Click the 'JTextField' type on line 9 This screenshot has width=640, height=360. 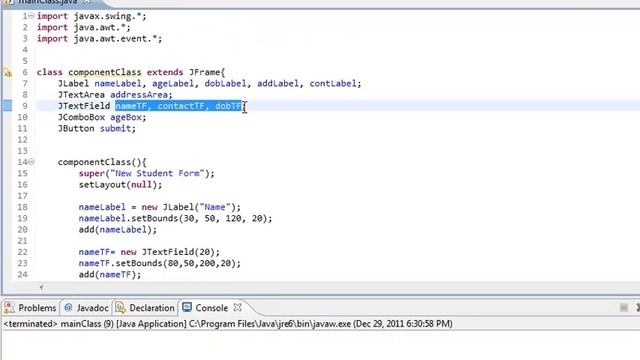pos(84,106)
